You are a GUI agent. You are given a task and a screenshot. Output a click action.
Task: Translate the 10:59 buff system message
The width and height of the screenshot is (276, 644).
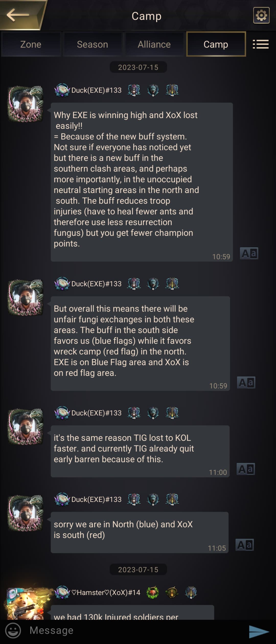coord(249,254)
